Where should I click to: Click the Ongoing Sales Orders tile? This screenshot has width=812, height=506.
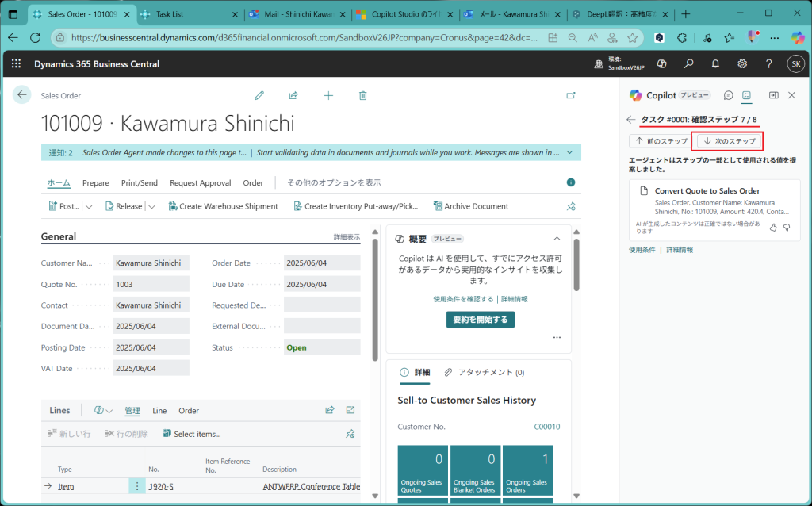tap(527, 470)
